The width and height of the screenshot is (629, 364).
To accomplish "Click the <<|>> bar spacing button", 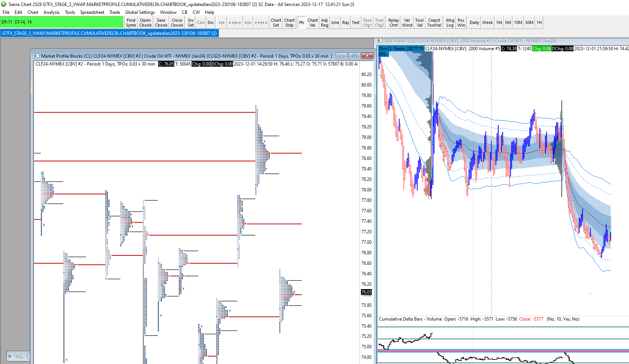I will coord(235,23).
